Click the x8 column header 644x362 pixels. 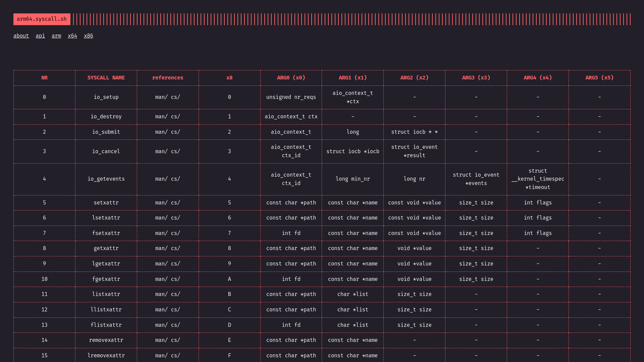(229, 78)
